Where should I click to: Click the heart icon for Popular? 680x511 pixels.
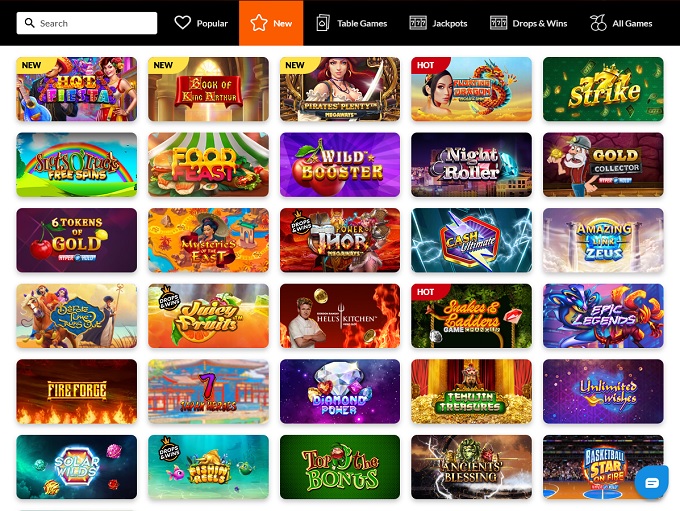pos(183,23)
